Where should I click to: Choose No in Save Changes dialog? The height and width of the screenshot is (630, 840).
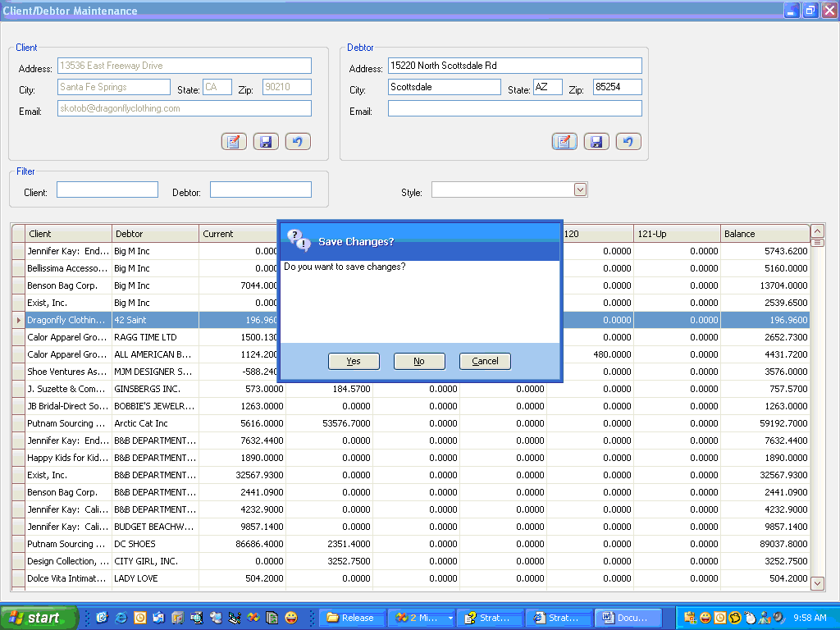point(419,361)
